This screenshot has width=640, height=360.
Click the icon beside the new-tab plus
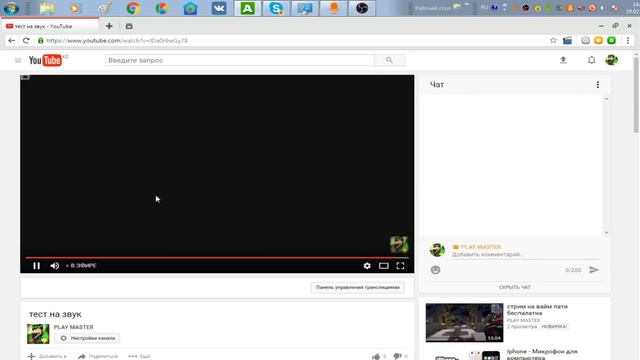pos(129,26)
